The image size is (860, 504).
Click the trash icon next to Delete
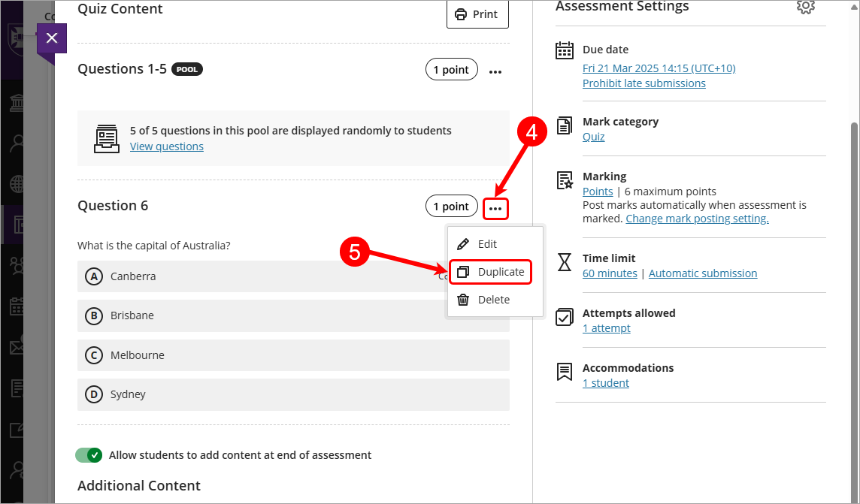coord(463,300)
